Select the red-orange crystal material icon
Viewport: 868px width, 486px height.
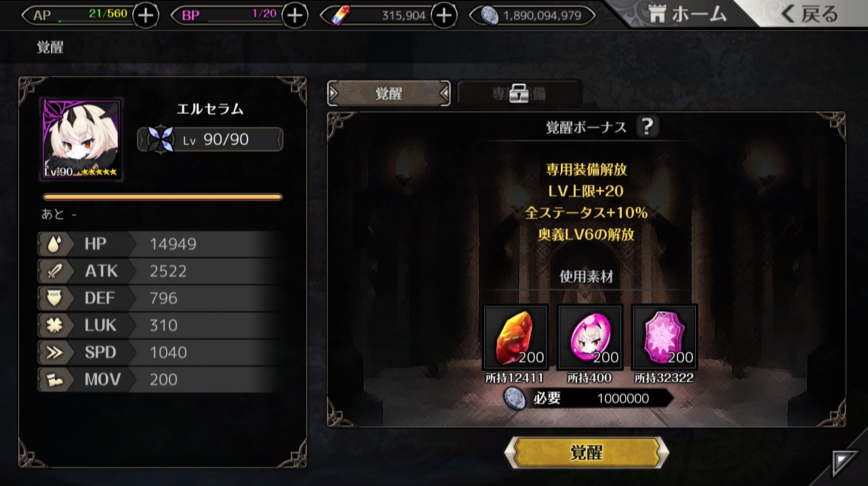[x=515, y=337]
